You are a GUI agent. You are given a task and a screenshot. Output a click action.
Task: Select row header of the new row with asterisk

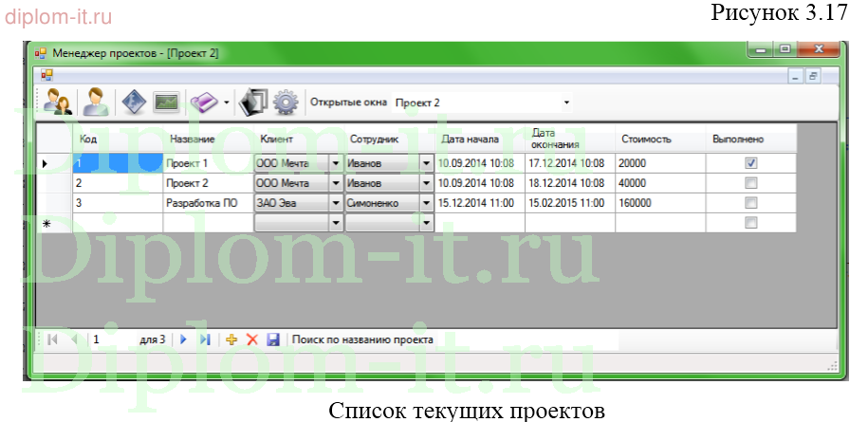(54, 223)
